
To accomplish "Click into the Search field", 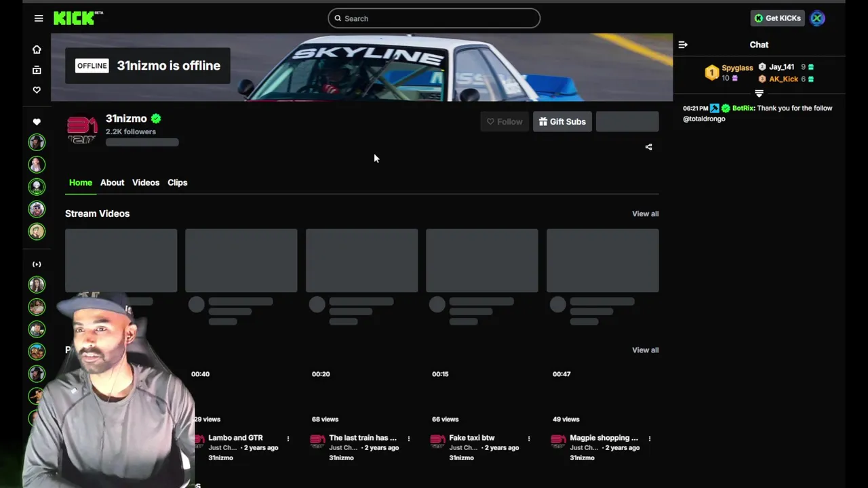I will point(434,18).
